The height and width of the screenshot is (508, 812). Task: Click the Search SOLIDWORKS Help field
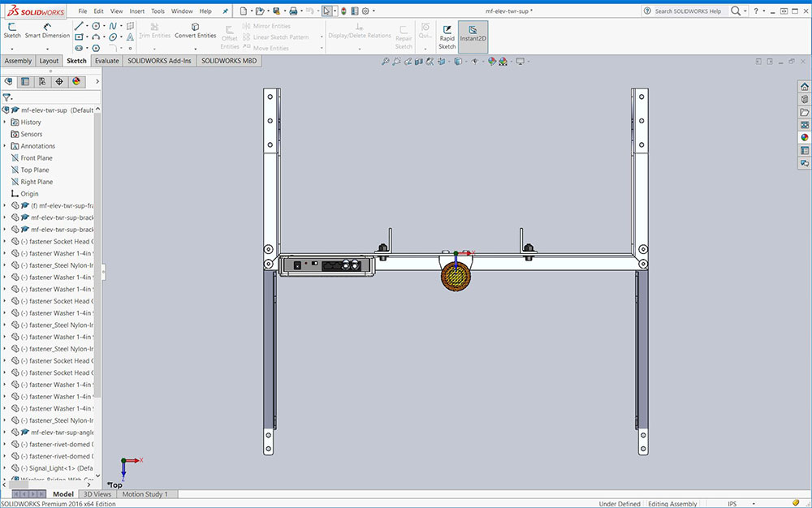pos(687,11)
